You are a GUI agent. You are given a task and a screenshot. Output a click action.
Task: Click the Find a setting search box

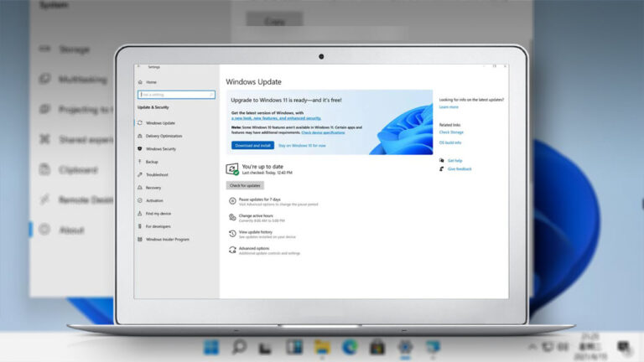point(176,95)
